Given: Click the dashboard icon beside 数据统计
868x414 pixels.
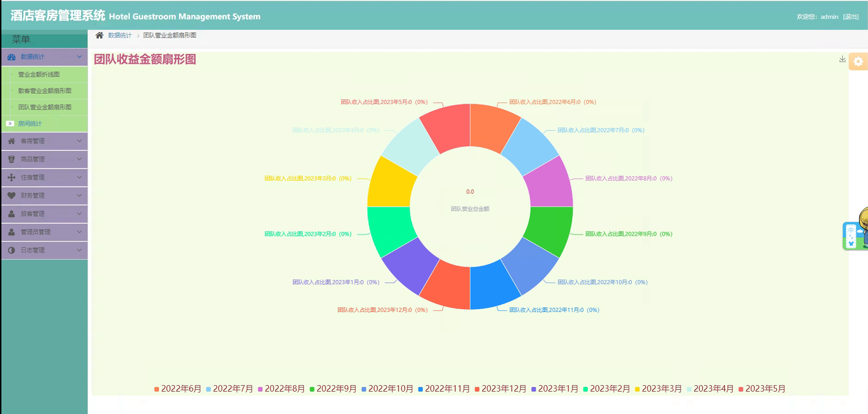Looking at the screenshot, I should pyautogui.click(x=12, y=57).
